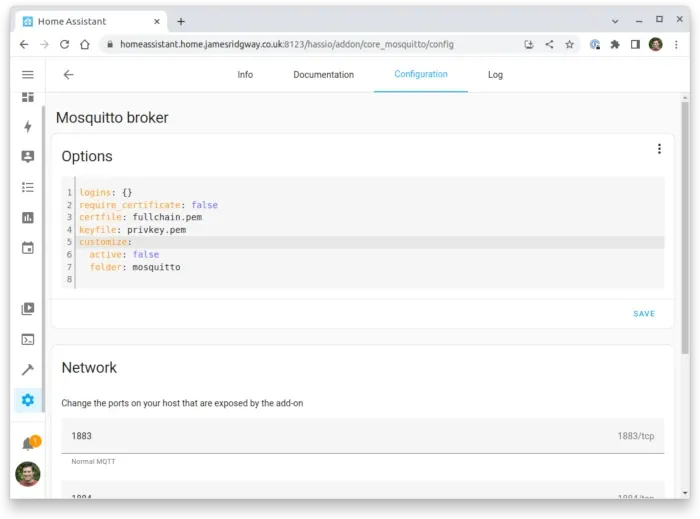The image size is (700, 519).
Task: Click the share icon in address bar
Action: point(549,44)
